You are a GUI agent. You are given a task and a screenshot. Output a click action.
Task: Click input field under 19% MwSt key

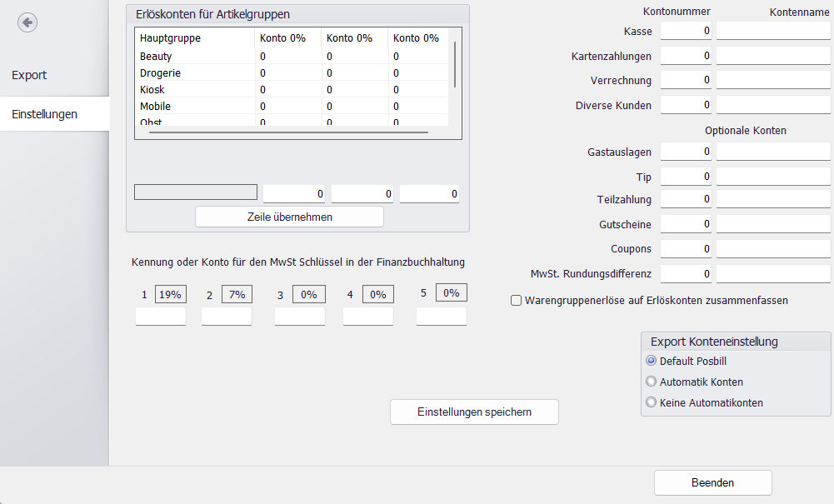161,317
